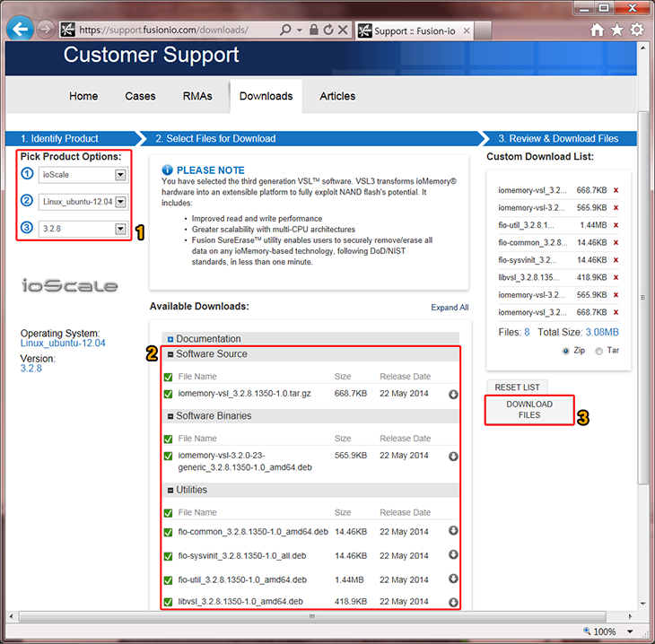Click the browser back arrow button

pos(20,29)
